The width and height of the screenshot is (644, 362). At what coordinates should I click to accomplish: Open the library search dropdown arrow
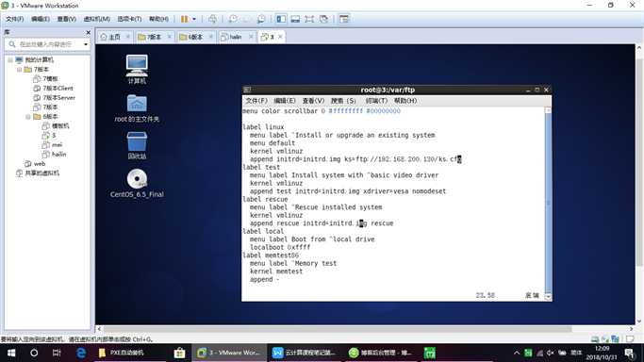(x=86, y=44)
